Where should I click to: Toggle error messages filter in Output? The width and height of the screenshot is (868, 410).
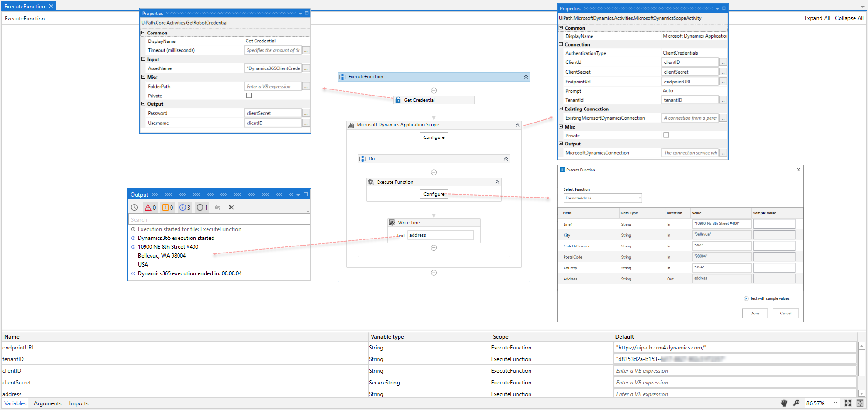click(150, 207)
